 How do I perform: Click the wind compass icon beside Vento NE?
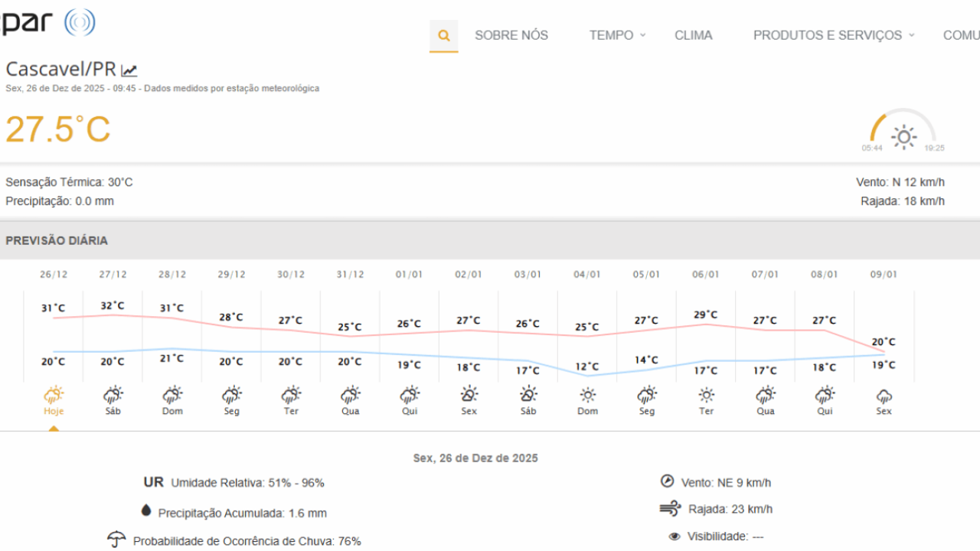668,481
